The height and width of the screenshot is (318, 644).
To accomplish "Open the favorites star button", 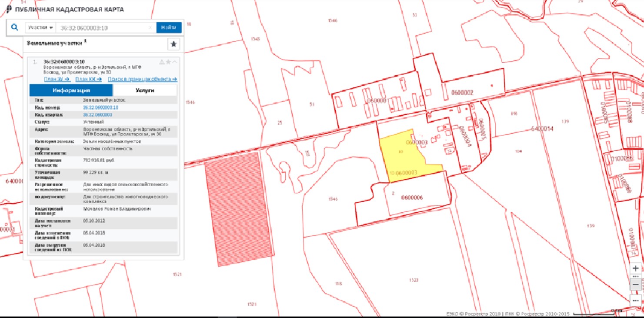I will [x=174, y=44].
